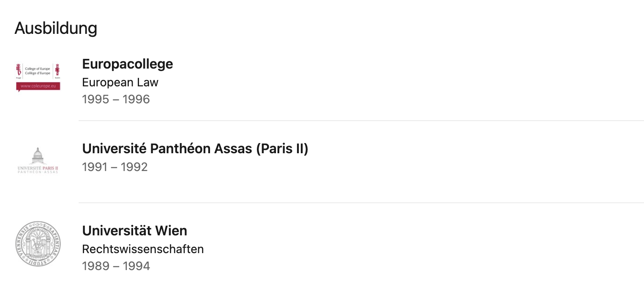Click the Universität Wien round seal
Screen dimensions: 644x287
[38, 243]
